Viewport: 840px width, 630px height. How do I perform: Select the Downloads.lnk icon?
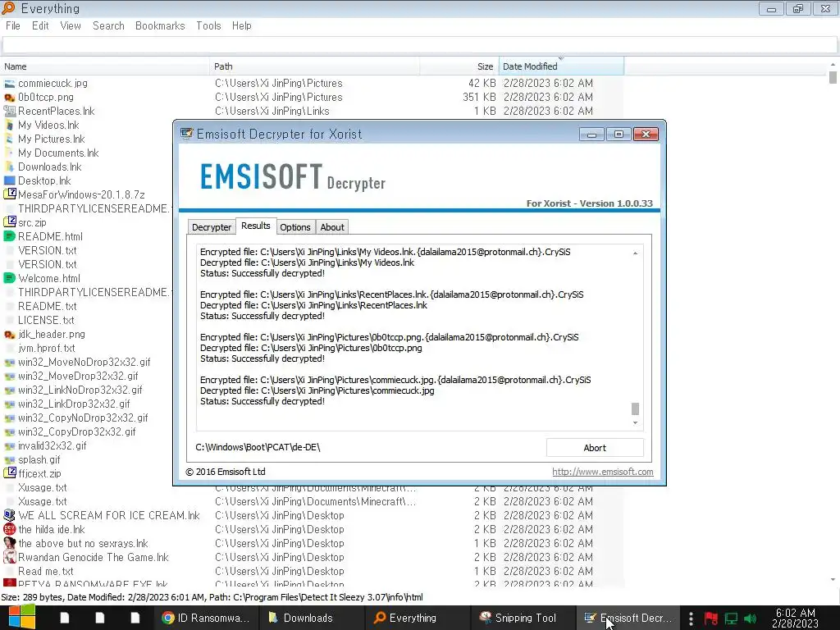pos(10,167)
